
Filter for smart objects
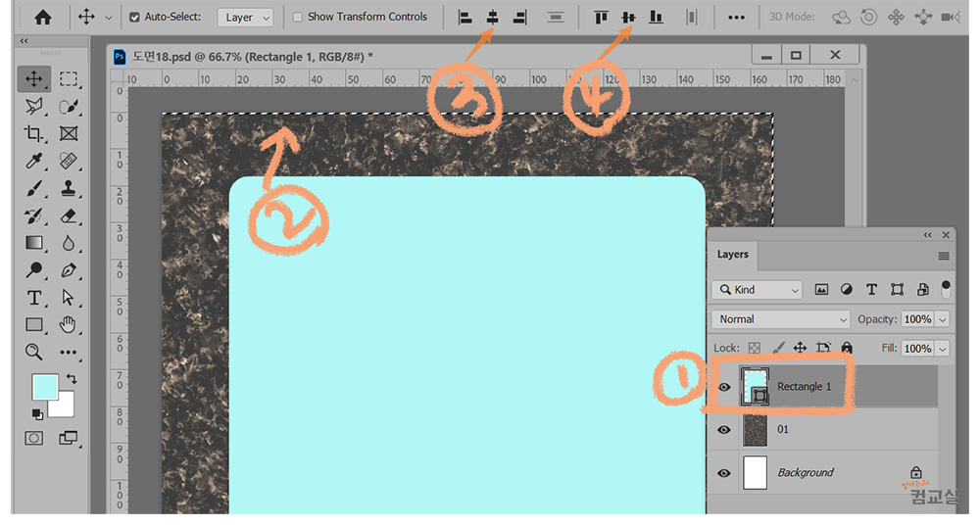pos(922,289)
